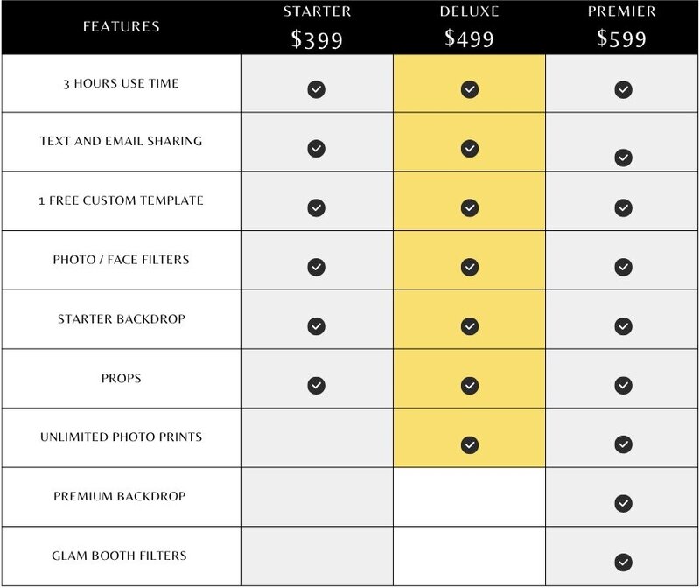This screenshot has width=700, height=588.
Task: Click Deluxe yellow cell checkmark for 3 Hours Use Time
Action: [x=470, y=89]
